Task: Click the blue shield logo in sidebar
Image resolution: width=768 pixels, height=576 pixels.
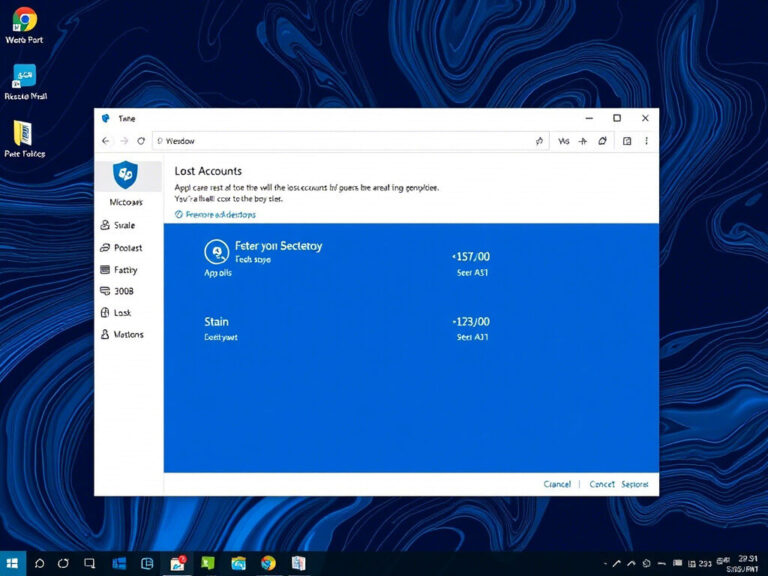Action: [125, 175]
